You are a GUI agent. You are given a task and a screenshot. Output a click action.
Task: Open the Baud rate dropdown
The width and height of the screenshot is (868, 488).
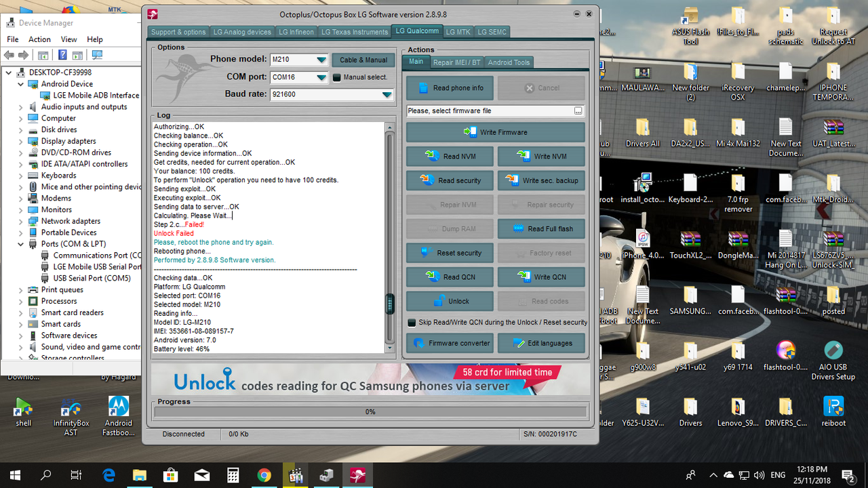pos(387,94)
